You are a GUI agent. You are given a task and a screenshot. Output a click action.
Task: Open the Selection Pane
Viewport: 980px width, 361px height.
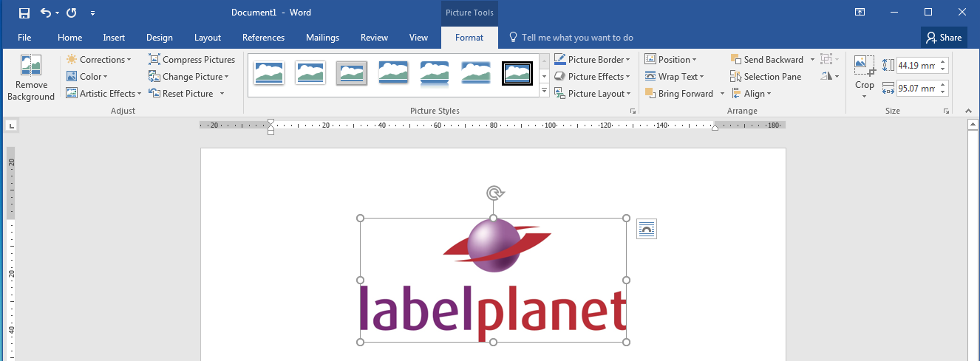tap(766, 77)
